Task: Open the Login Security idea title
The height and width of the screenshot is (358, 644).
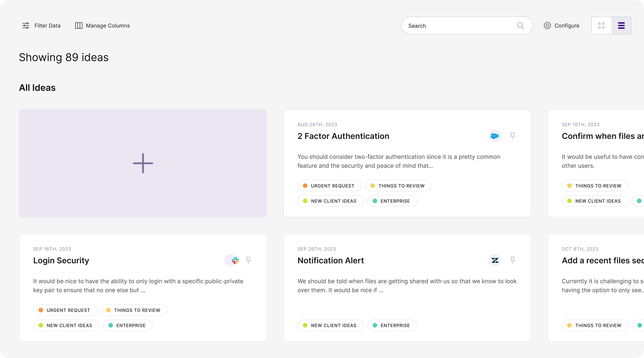Action: (x=61, y=260)
